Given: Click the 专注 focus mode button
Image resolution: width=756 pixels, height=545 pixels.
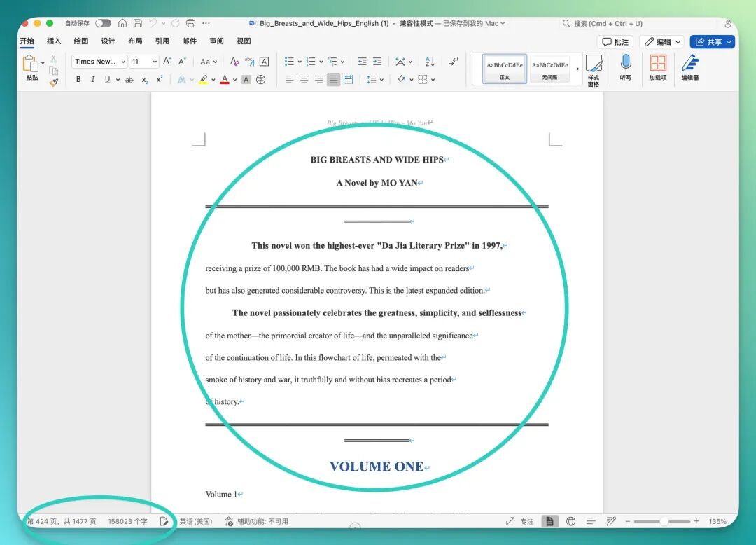Looking at the screenshot, I should coord(519,521).
